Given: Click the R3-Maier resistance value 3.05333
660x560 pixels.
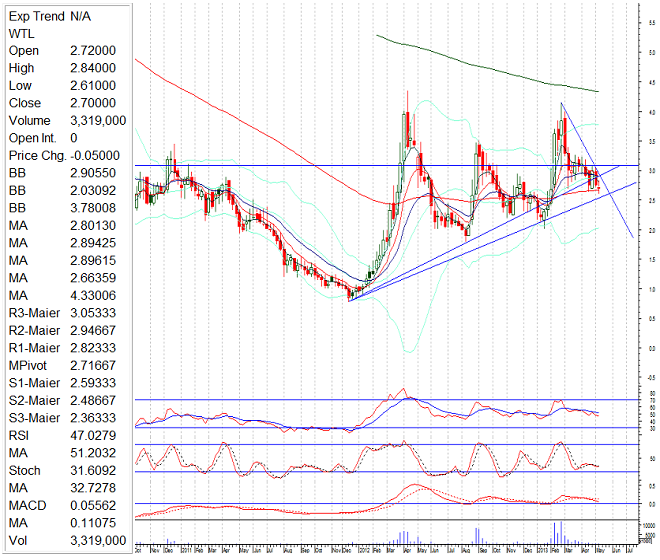Looking at the screenshot, I should coord(95,312).
